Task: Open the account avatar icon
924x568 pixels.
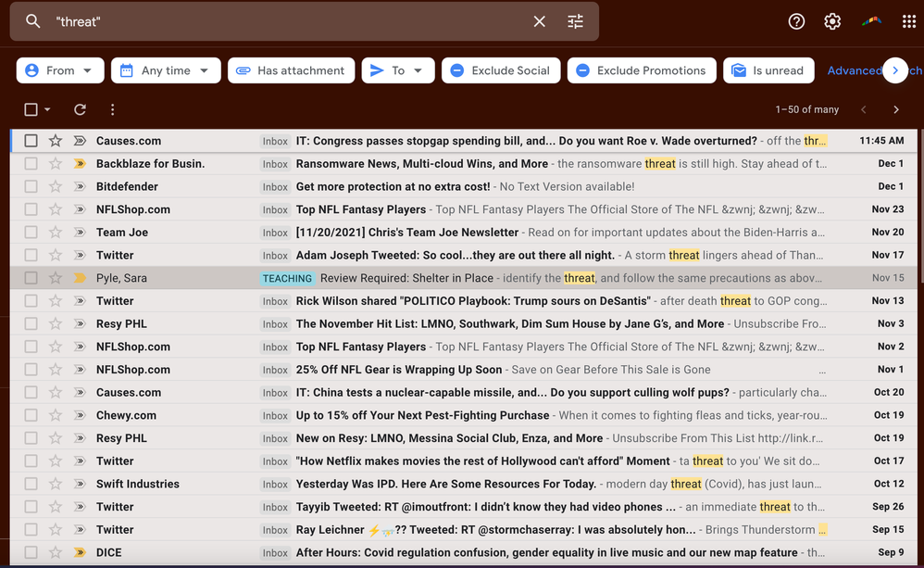Action: click(x=871, y=22)
